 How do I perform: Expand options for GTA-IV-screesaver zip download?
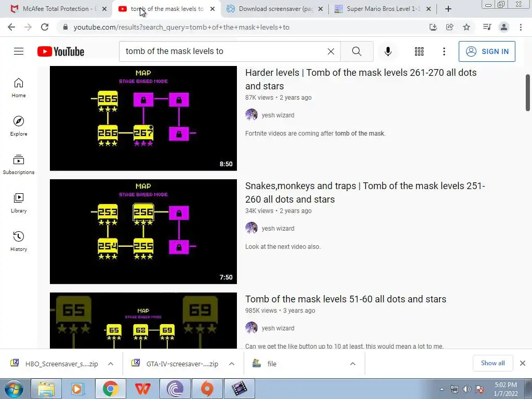(x=232, y=364)
